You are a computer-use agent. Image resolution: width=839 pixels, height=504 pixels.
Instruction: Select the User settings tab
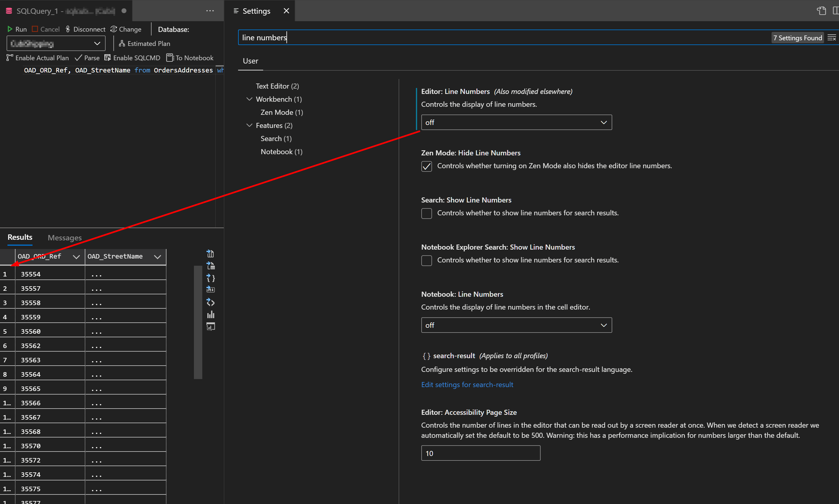coord(250,61)
